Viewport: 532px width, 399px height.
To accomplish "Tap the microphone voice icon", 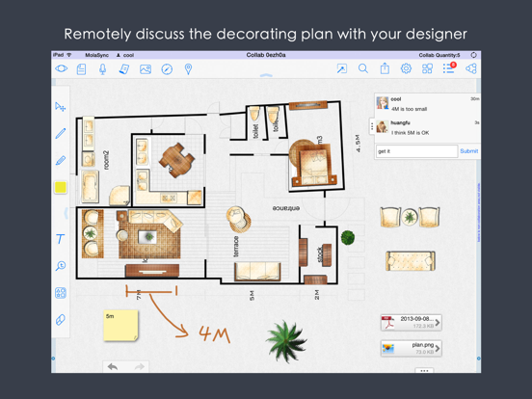I will click(x=102, y=69).
